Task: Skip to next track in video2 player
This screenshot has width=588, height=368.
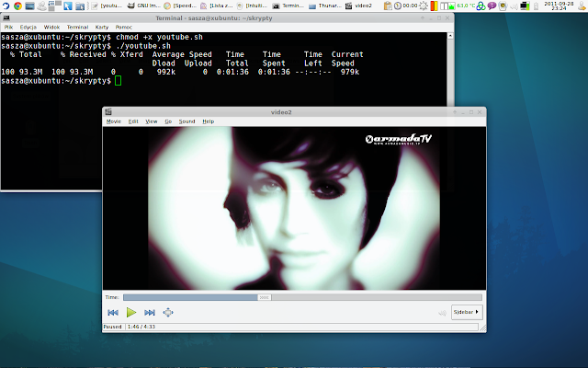Action: (150, 313)
